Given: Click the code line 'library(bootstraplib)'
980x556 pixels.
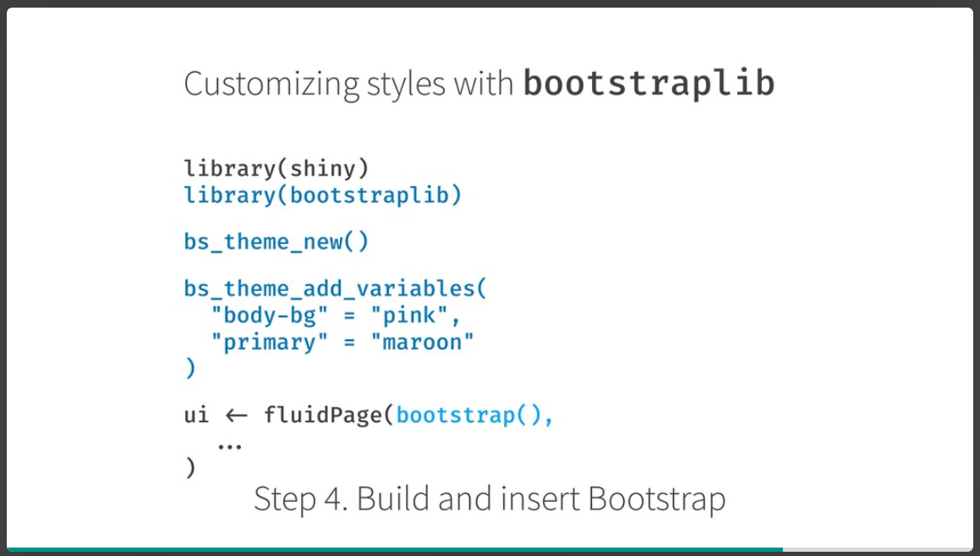Looking at the screenshot, I should tap(322, 195).
